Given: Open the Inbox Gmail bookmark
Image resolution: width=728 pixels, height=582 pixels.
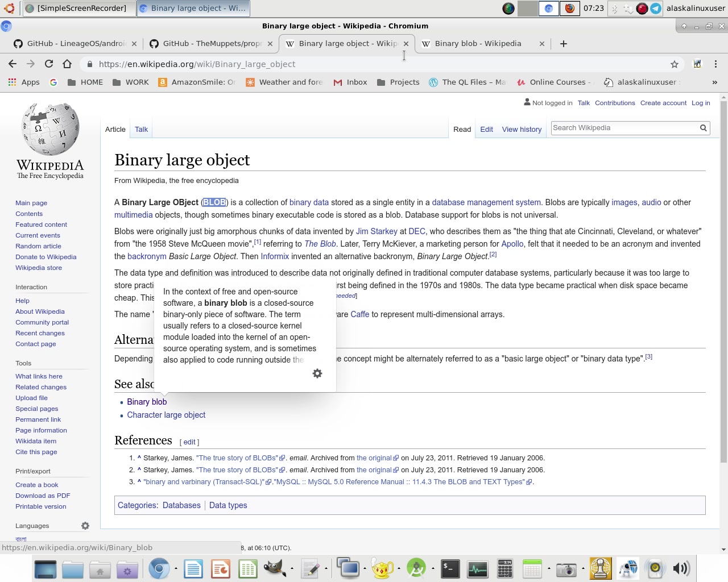Looking at the screenshot, I should [x=350, y=82].
